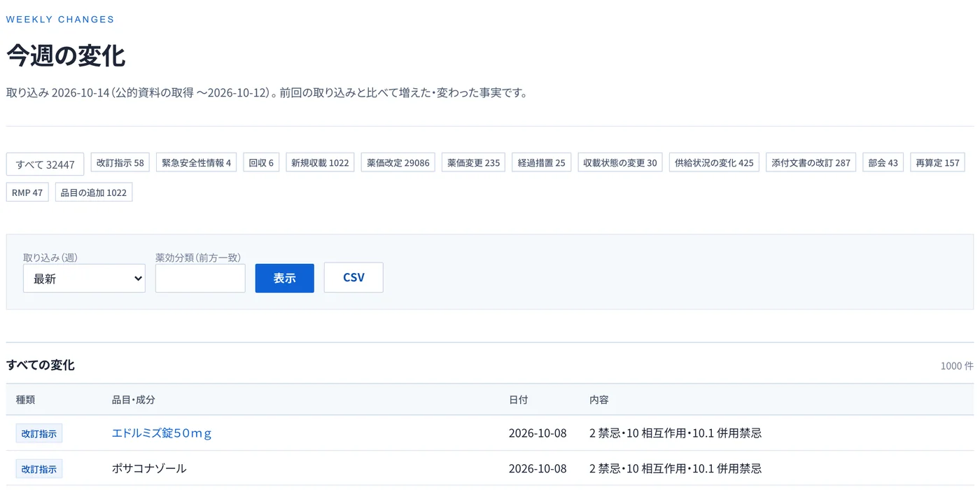
Task: Show 添付文書の改訂 287 changes
Action: point(811,162)
